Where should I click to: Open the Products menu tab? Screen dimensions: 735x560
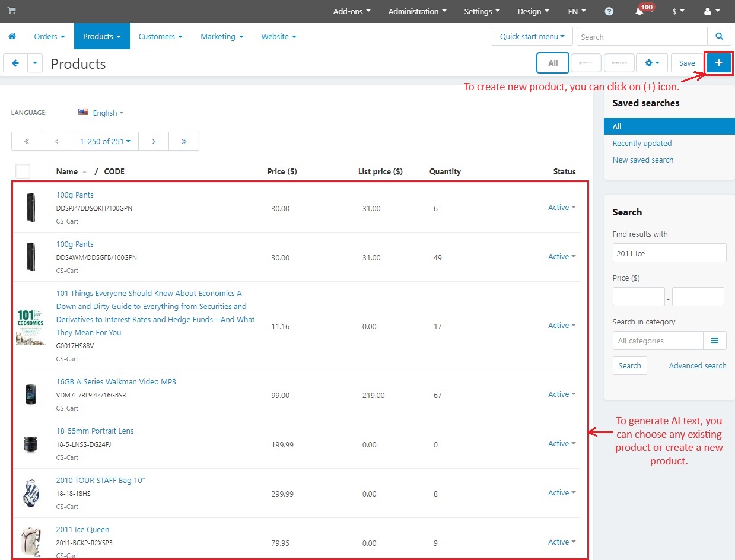click(101, 36)
